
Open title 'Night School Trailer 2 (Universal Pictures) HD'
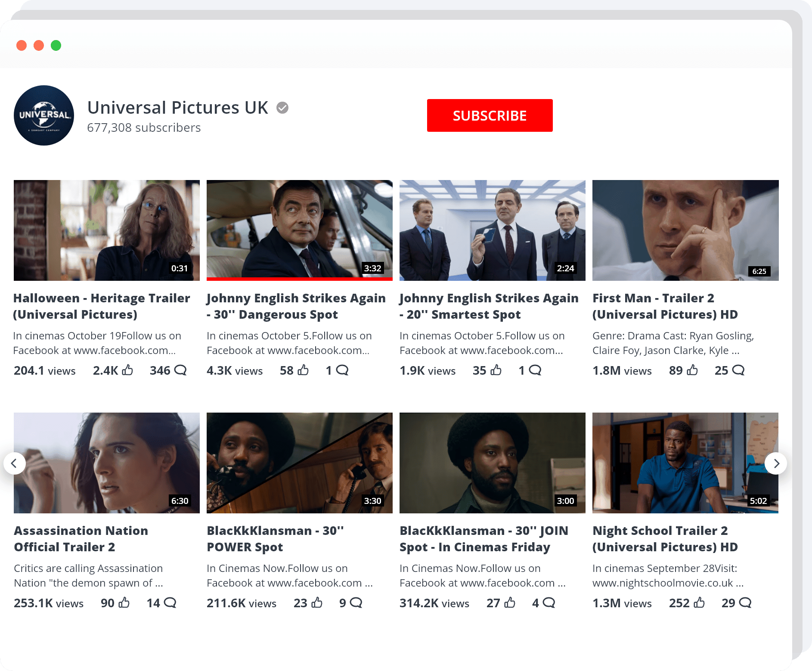[665, 539]
